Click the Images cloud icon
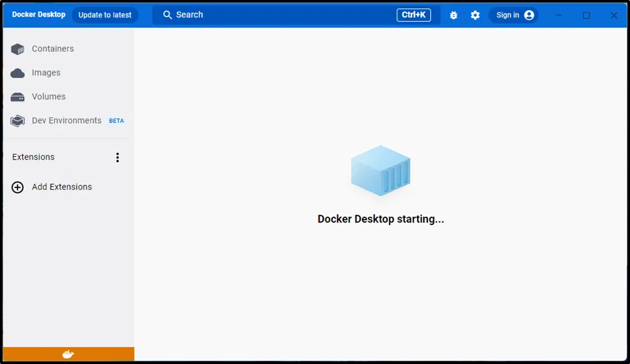This screenshot has height=364, width=630. tap(18, 73)
